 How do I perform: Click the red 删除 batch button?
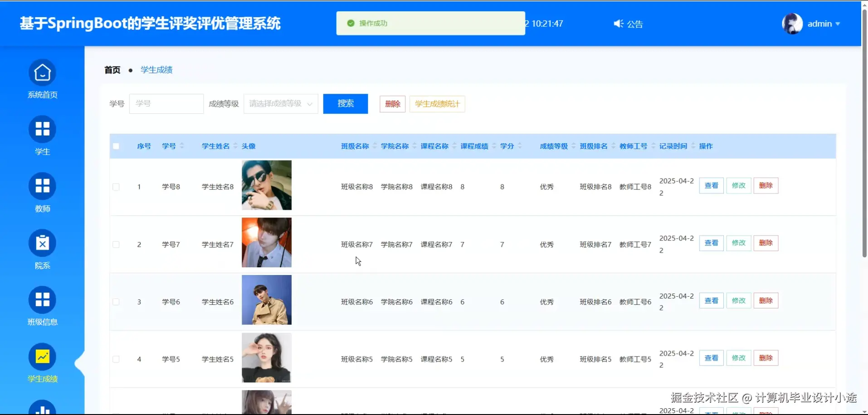pyautogui.click(x=393, y=104)
